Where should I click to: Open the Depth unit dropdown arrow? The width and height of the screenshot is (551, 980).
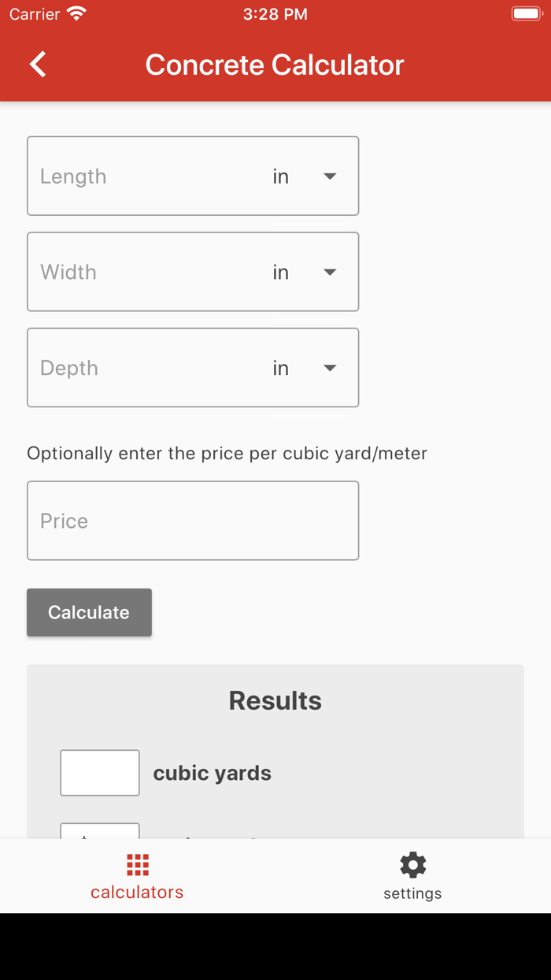pos(329,368)
